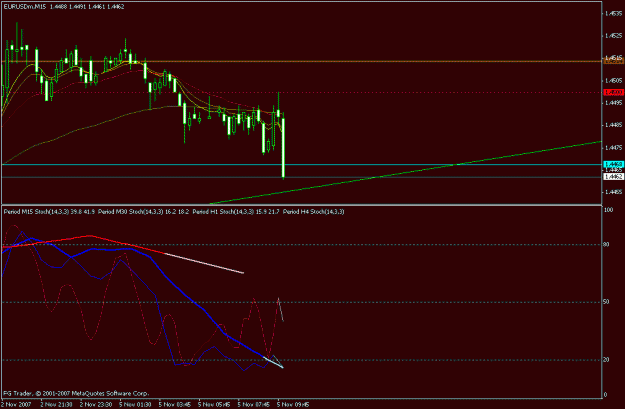Click the 100 level on stochastic scale

point(609,210)
